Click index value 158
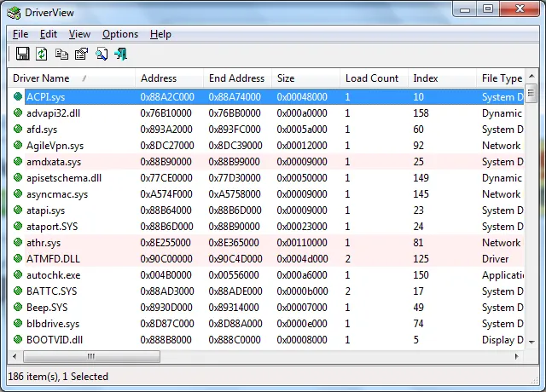The height and width of the screenshot is (392, 546). pyautogui.click(x=421, y=113)
